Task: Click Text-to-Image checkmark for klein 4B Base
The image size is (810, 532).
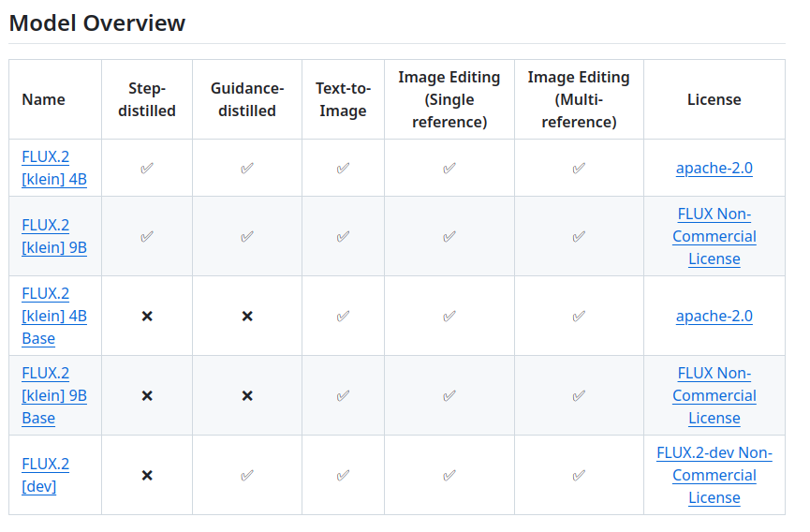Action: click(x=343, y=316)
